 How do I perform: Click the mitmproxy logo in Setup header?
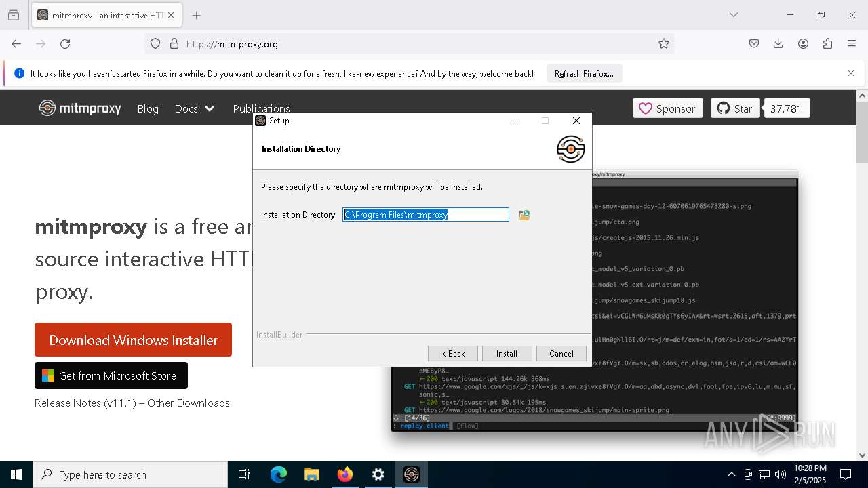point(570,149)
